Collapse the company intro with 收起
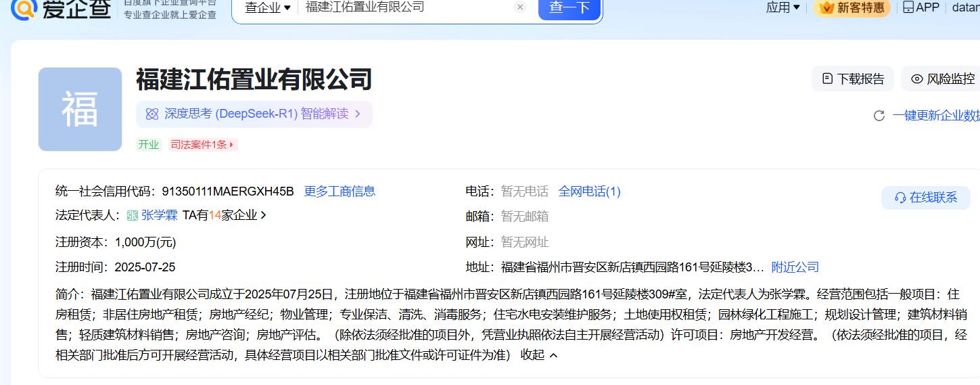The image size is (980, 385). tap(539, 355)
